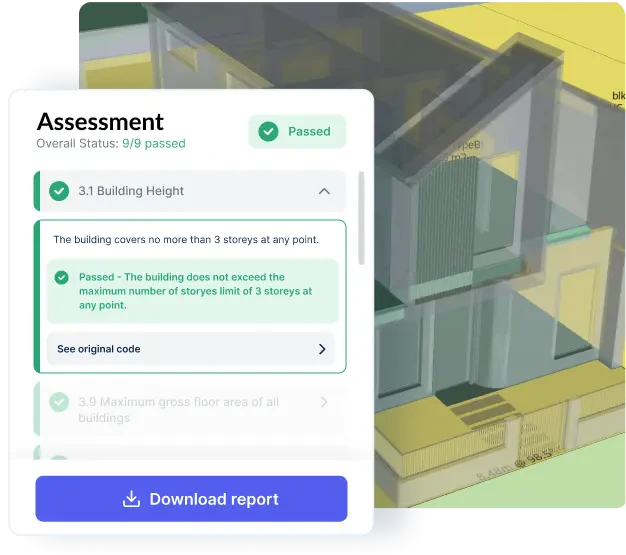Viewport: 626px width, 555px height.
Task: Click the download icon in Download report
Action: pos(131,499)
